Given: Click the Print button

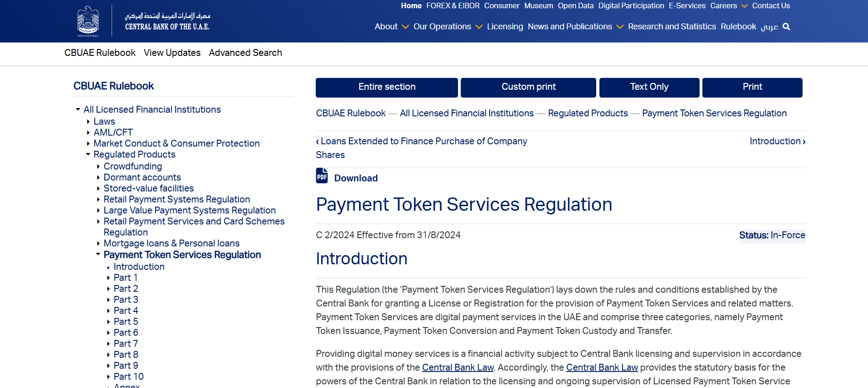Looking at the screenshot, I should coord(752,87).
